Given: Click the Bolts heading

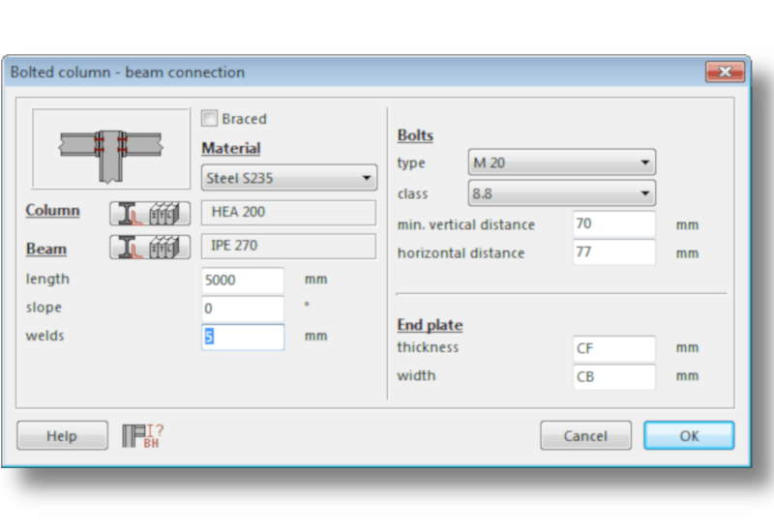Looking at the screenshot, I should [x=415, y=135].
